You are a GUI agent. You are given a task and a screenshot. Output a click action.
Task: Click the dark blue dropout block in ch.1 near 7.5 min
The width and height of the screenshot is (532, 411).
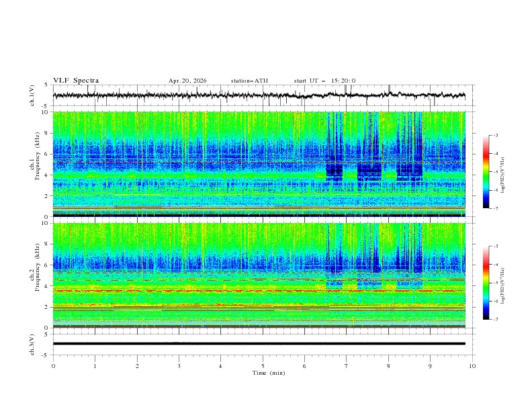click(369, 172)
